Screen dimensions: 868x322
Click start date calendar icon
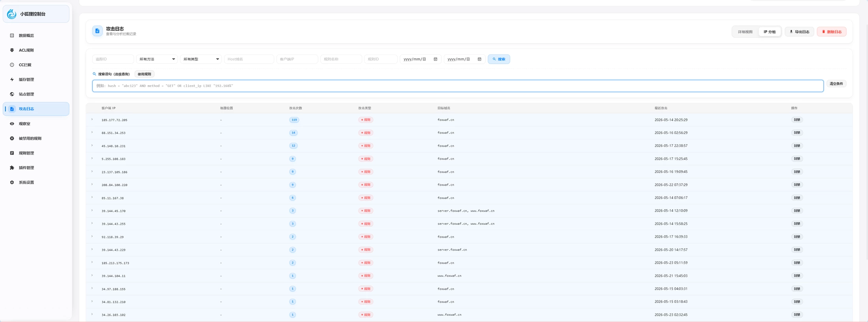point(436,59)
